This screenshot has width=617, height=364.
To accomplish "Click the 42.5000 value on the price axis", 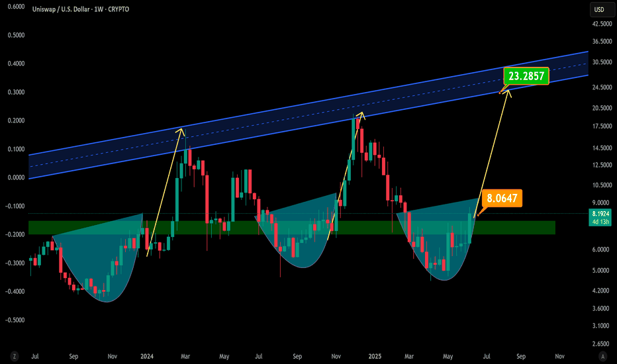I will (x=602, y=24).
